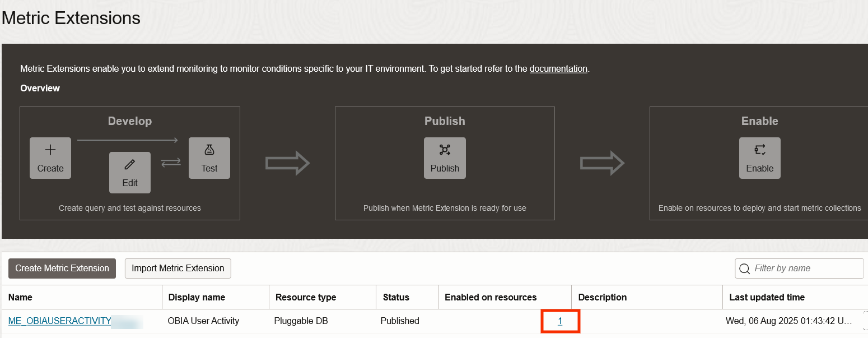
Task: Click the arrow icon between Publish and Enable
Action: pos(603,163)
